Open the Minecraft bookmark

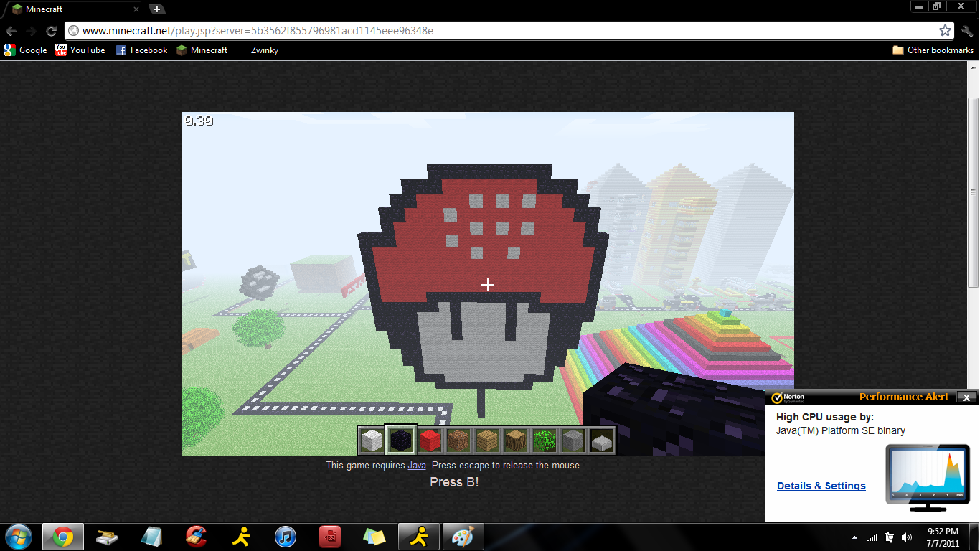[202, 50]
